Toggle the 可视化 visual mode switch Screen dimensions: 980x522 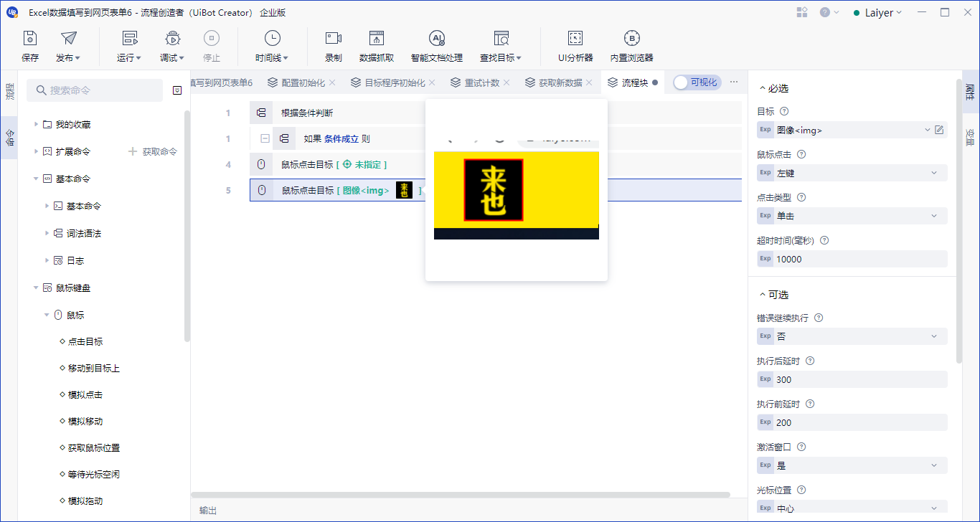(697, 82)
